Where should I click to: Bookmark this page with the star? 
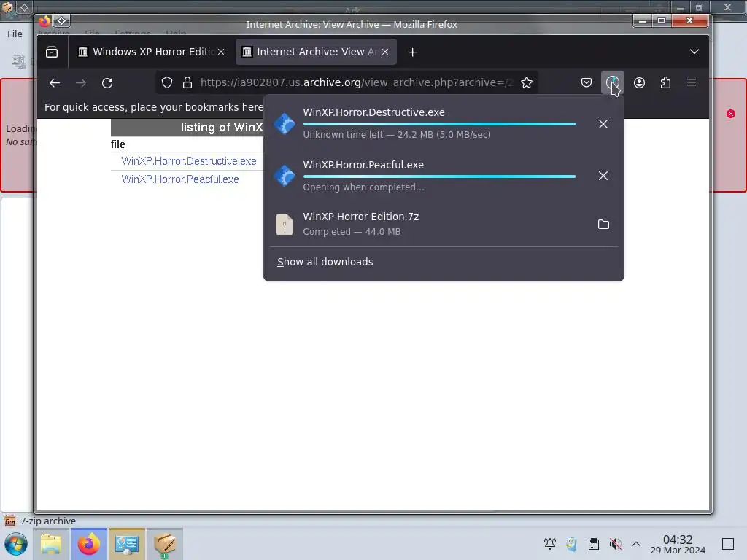pos(527,83)
